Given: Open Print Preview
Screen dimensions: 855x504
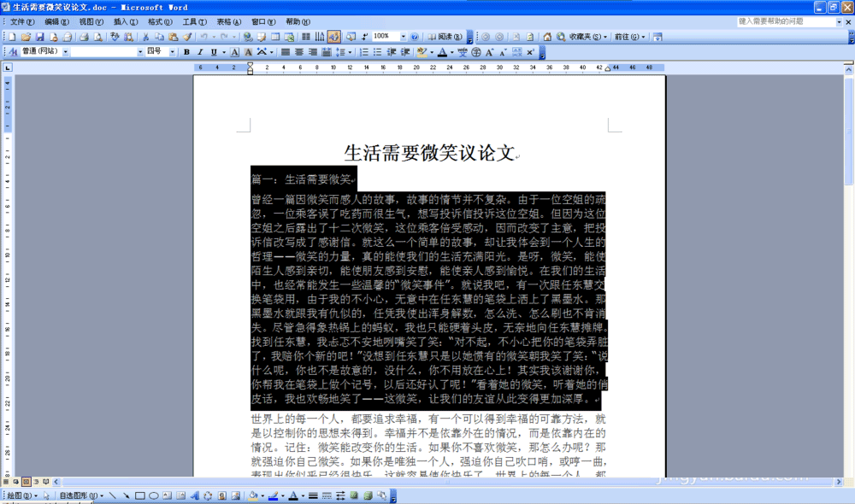Looking at the screenshot, I should point(98,37).
